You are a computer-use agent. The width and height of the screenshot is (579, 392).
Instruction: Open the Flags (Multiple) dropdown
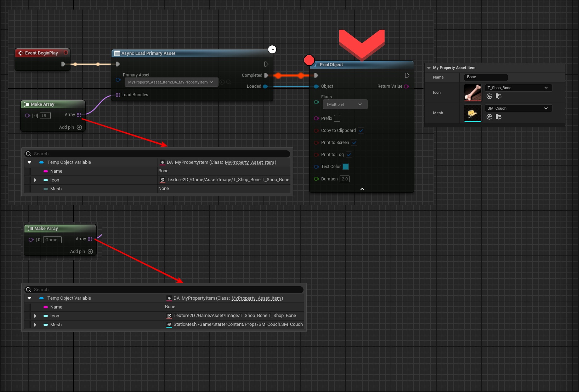345,104
